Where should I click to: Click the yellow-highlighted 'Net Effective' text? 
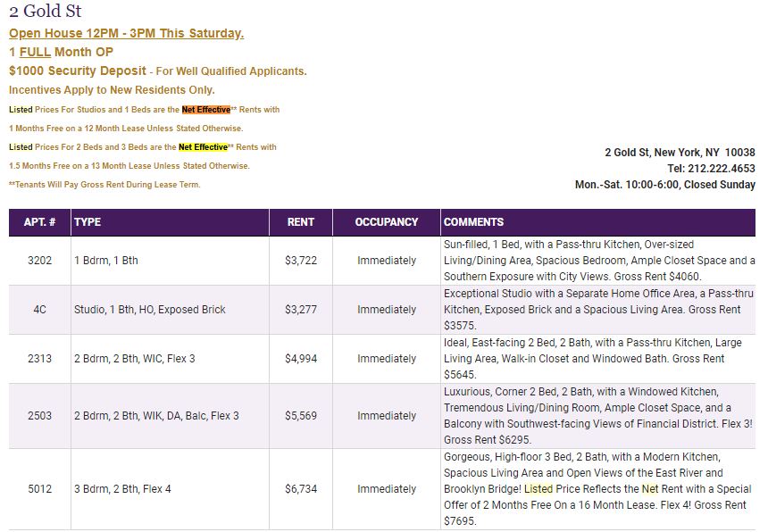coord(203,146)
